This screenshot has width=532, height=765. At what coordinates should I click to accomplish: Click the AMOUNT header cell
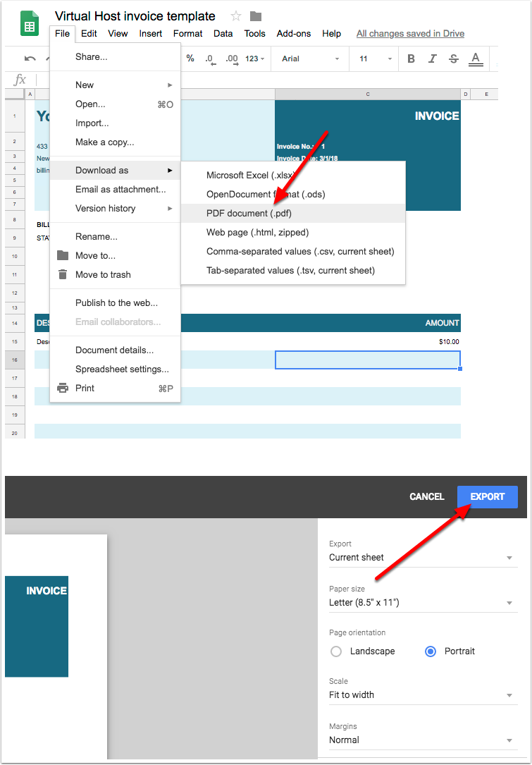(368, 323)
